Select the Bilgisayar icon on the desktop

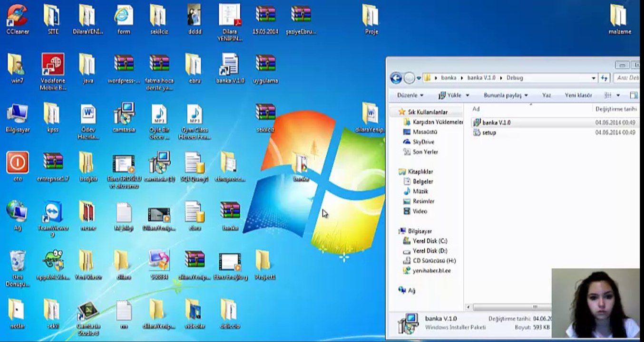(x=18, y=119)
